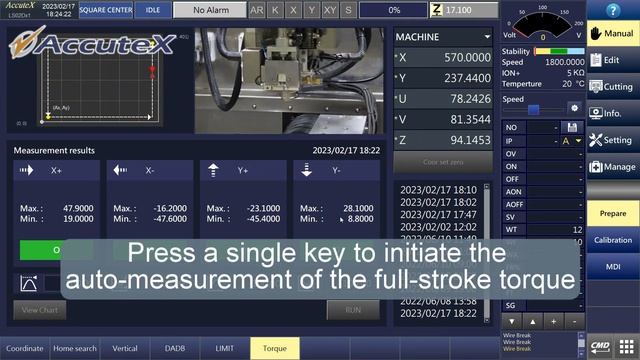Click the Z coordinate value 94.1453
Image resolution: width=640 pixels, height=360 pixels.
coord(470,140)
